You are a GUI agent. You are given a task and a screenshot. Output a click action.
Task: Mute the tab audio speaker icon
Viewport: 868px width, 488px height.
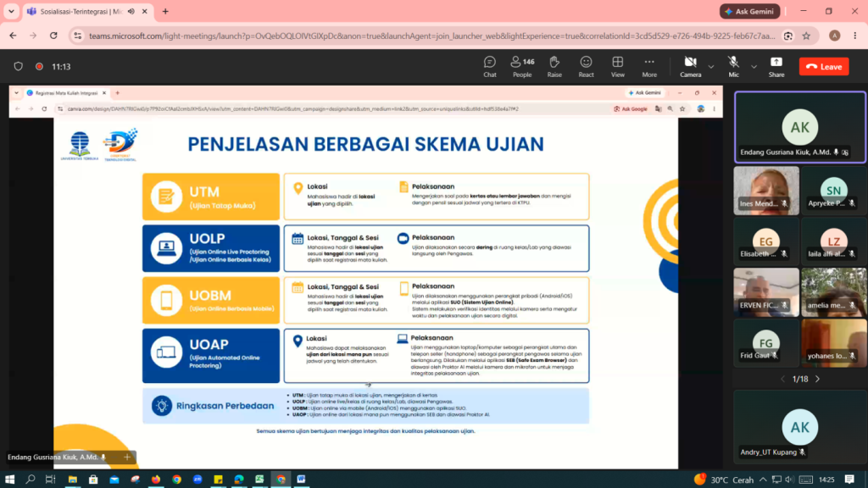131,11
